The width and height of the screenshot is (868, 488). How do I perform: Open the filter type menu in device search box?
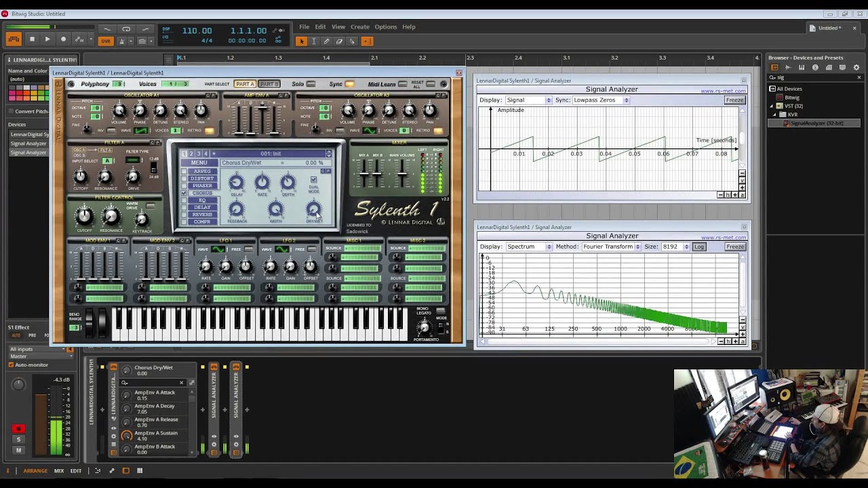pos(125,383)
